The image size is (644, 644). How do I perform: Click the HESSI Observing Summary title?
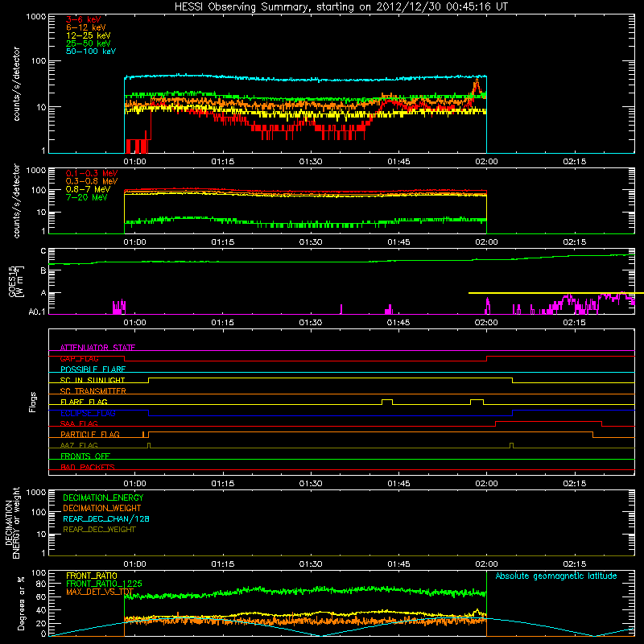(341, 6)
